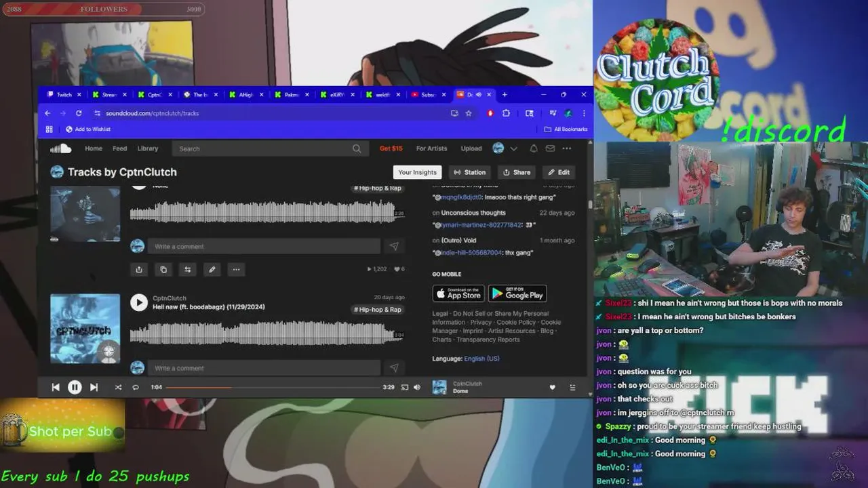Open the header more options ellipsis
The width and height of the screenshot is (868, 488).
coord(567,148)
